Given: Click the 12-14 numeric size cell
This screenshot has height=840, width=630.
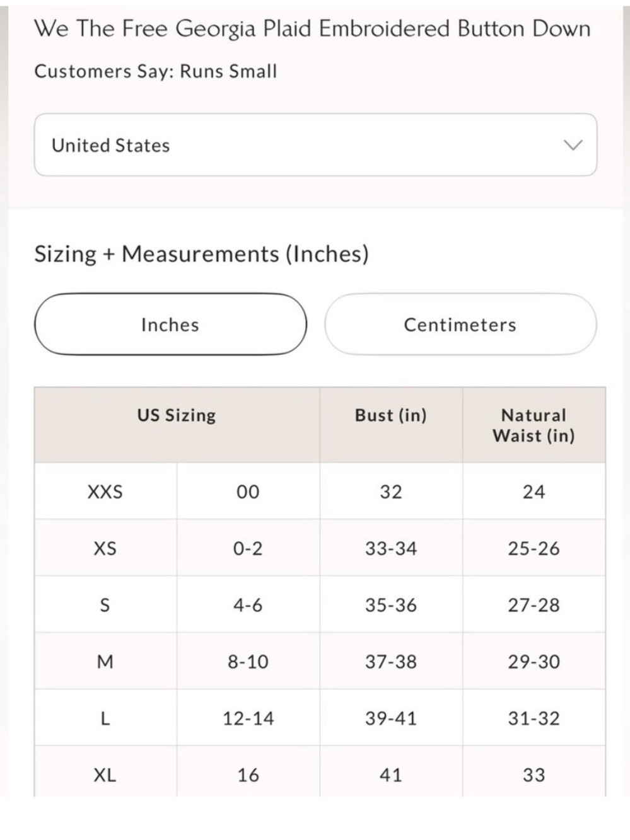Looking at the screenshot, I should coord(248,718).
